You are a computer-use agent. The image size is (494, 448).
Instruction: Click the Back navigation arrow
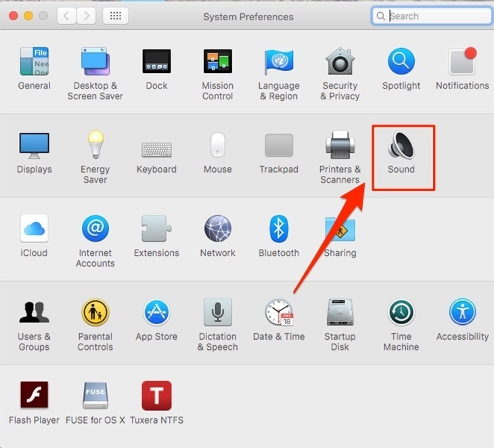point(66,16)
